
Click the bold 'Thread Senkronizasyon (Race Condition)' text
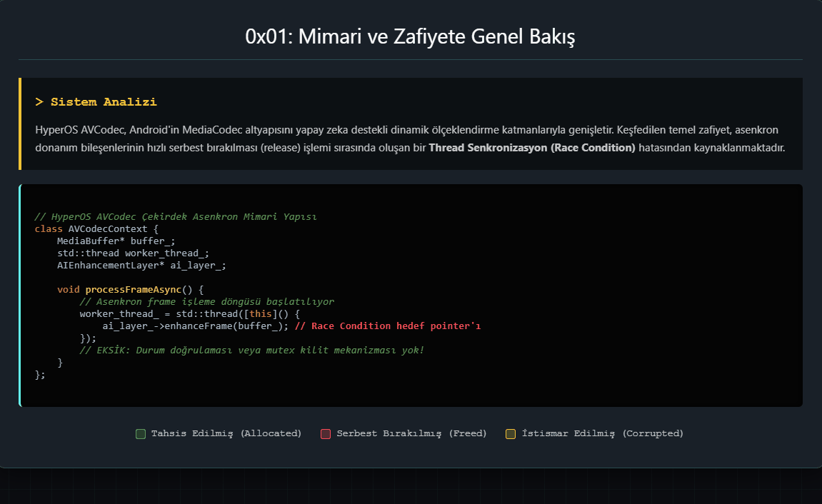tap(531, 148)
